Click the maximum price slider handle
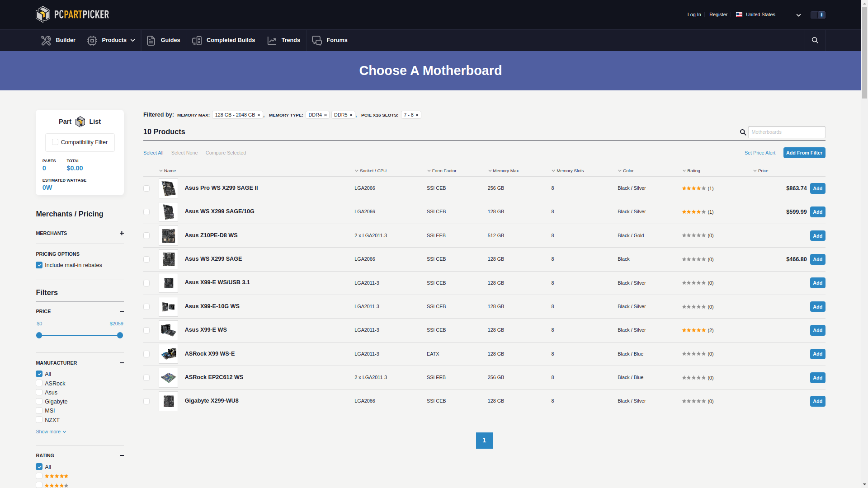868x488 pixels. 120,335
